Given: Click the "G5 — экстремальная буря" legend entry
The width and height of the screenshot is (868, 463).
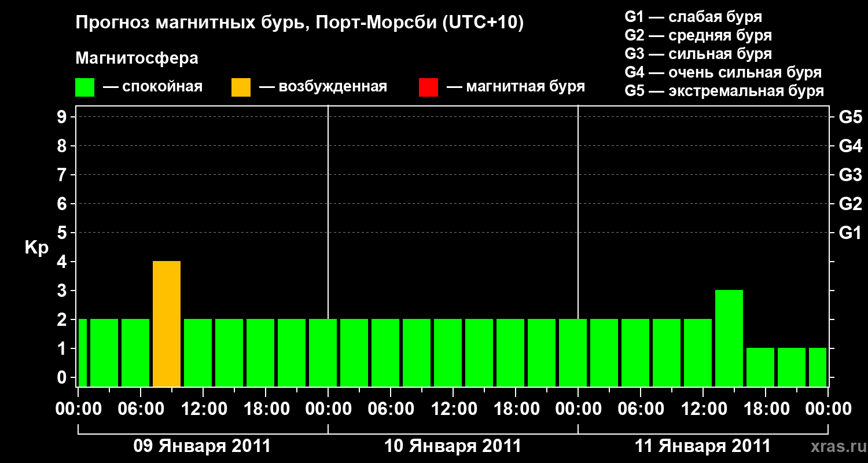Looking at the screenshot, I should click(723, 91).
